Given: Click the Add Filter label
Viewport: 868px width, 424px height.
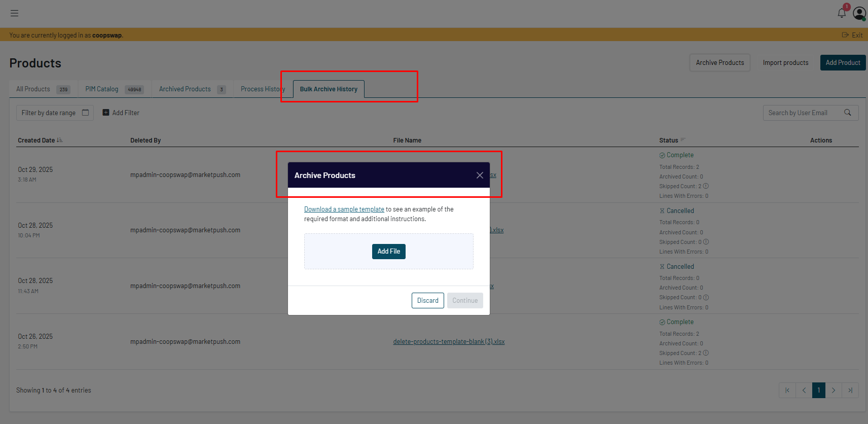Looking at the screenshot, I should [126, 113].
